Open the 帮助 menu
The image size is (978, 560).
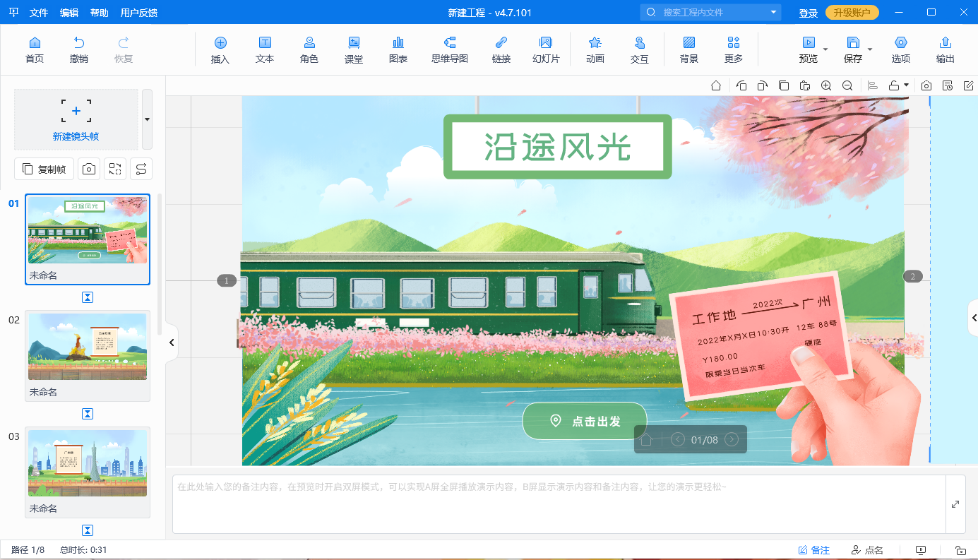click(100, 13)
